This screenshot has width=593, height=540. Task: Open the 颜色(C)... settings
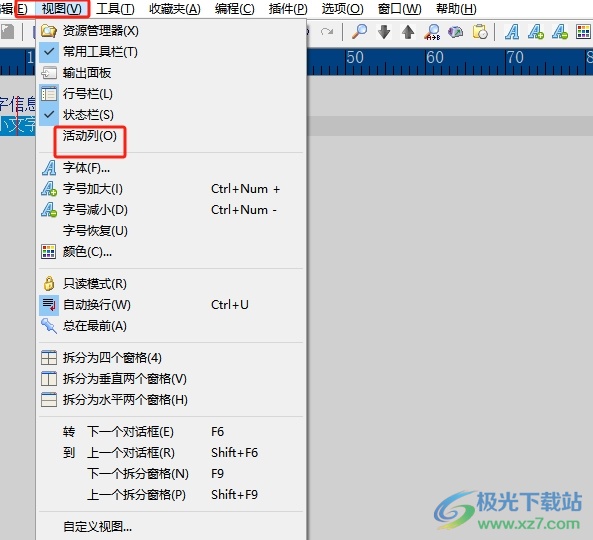click(x=171, y=251)
